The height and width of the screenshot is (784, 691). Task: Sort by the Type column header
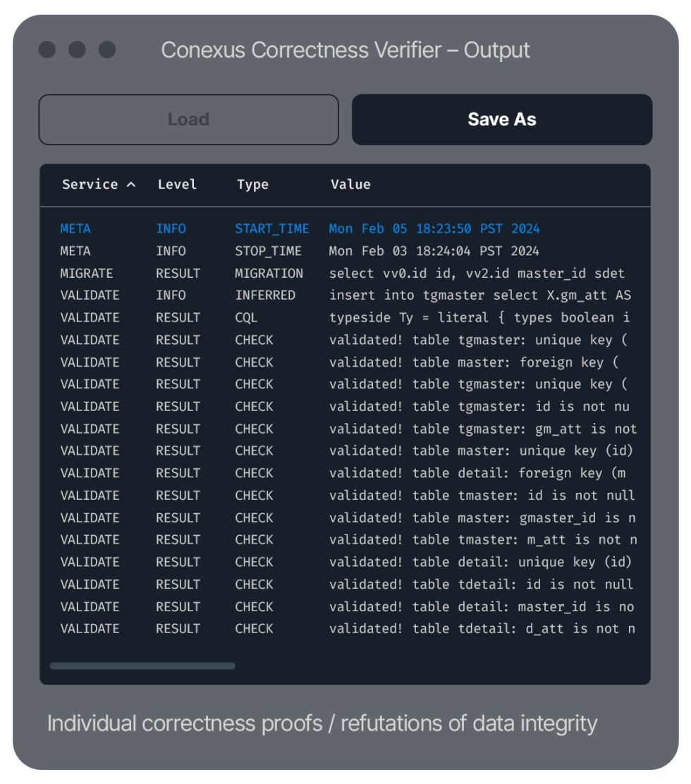click(252, 185)
